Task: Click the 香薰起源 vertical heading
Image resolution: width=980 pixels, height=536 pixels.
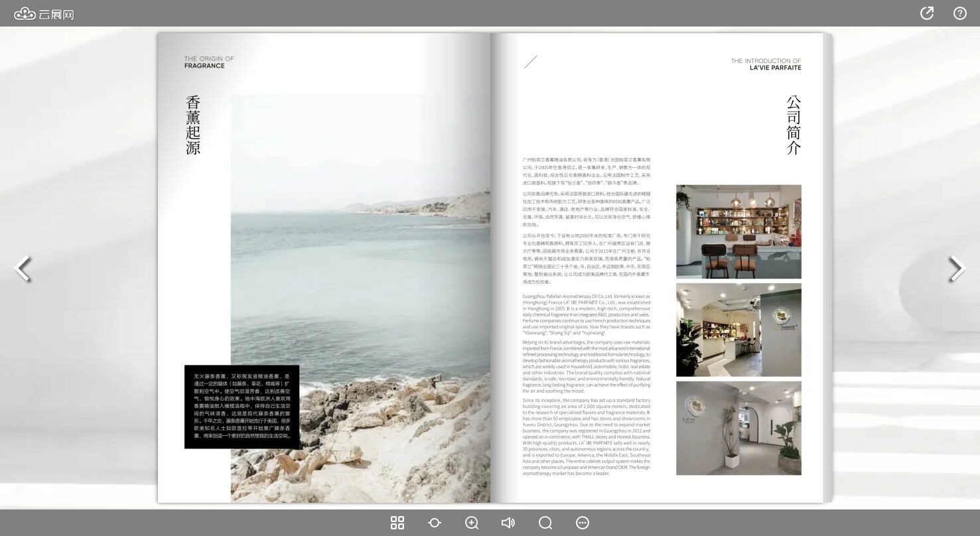Action: (x=193, y=125)
